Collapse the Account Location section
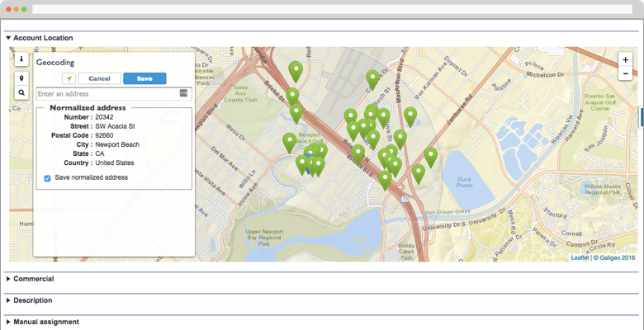The image size is (644, 330). click(41, 38)
